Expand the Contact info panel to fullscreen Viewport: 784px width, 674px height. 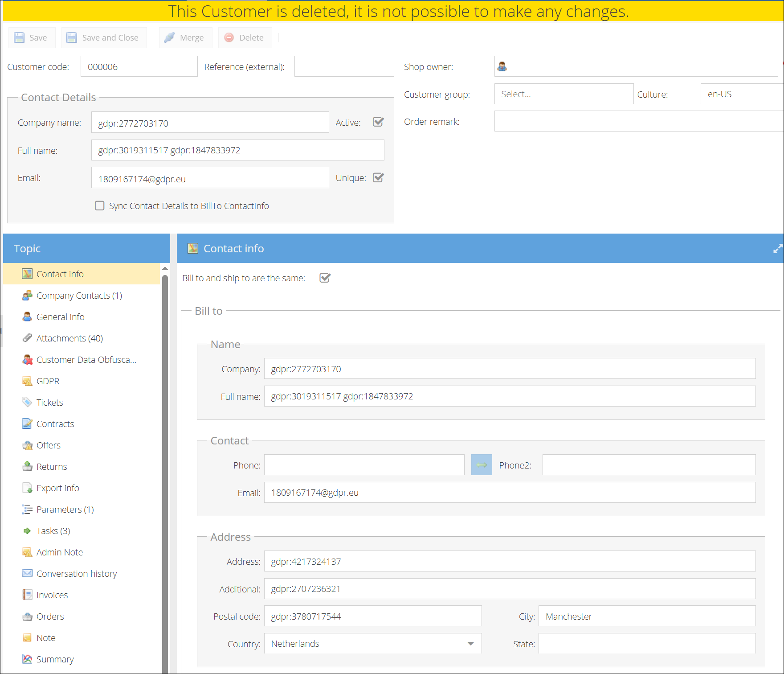coord(777,249)
